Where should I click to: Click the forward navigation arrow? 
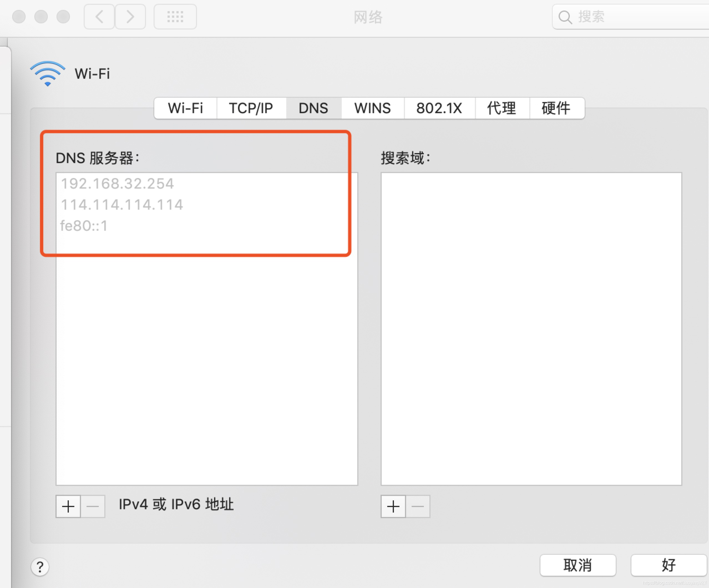[x=130, y=17]
